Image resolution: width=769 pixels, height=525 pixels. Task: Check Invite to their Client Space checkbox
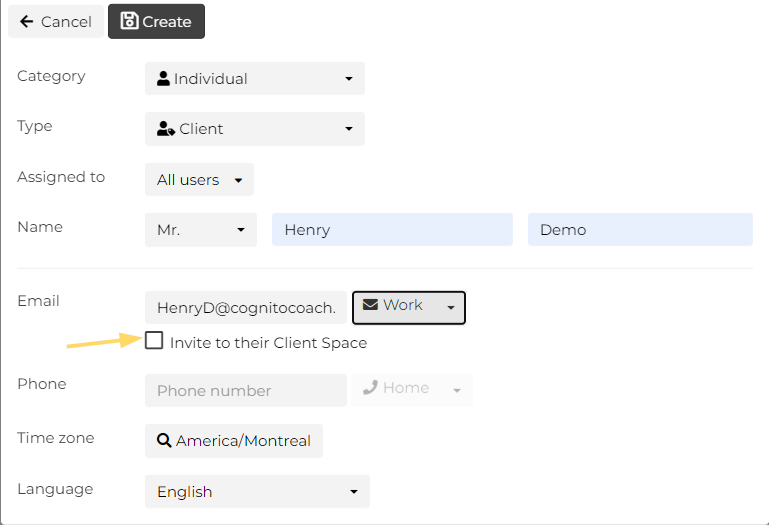tap(154, 340)
